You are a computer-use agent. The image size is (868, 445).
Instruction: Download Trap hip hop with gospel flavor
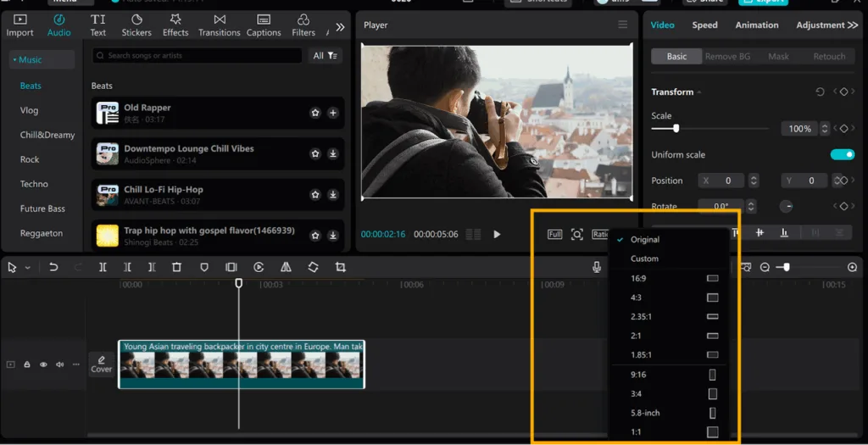pyautogui.click(x=332, y=236)
